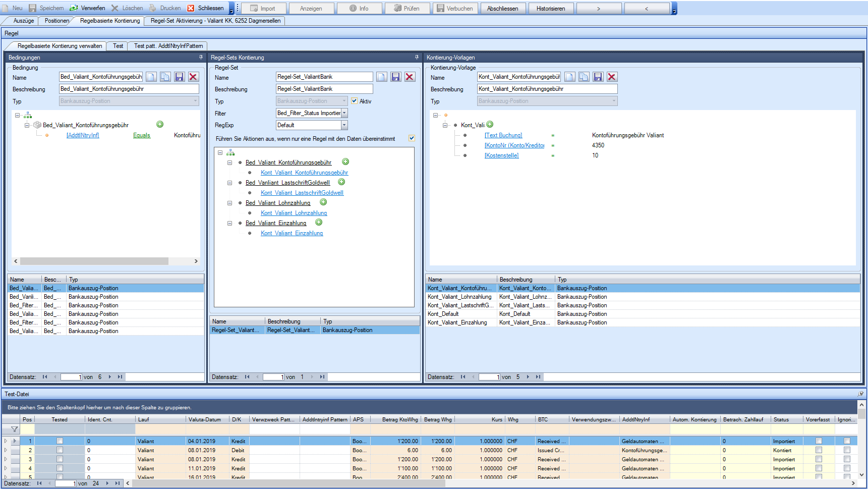This screenshot has width=868, height=489.
Task: Collapse the Bed_Valiant_Einzahlung tree node
Action: (229, 223)
